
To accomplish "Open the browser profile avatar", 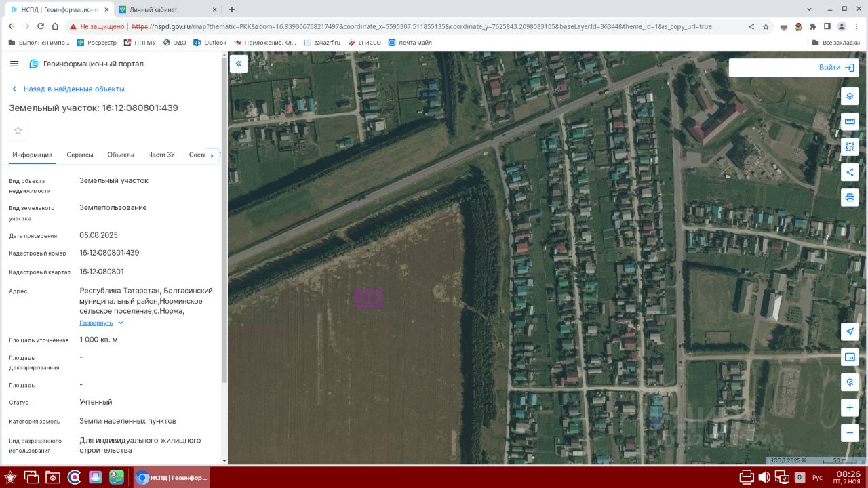I will [842, 26].
